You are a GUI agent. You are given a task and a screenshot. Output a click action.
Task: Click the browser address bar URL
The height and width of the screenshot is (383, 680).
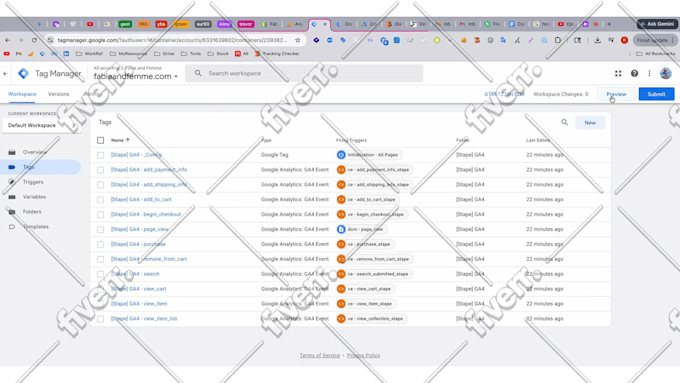pyautogui.click(x=172, y=40)
